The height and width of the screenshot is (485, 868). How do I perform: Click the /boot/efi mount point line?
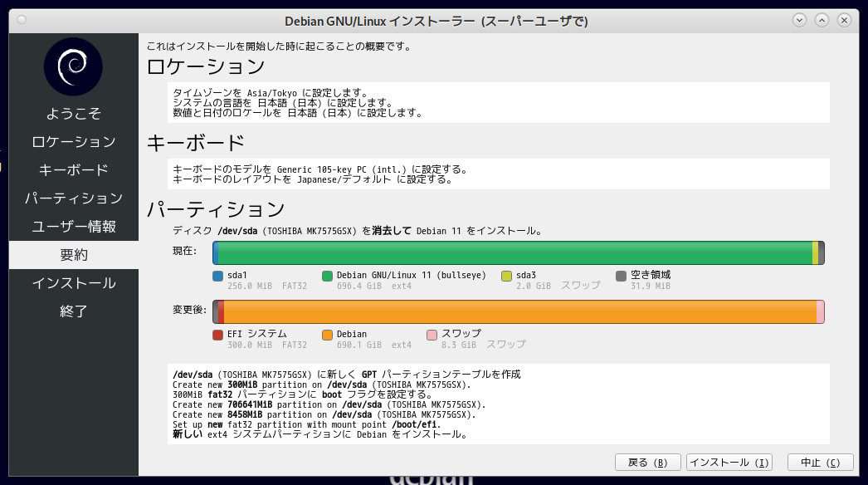pos(307,424)
